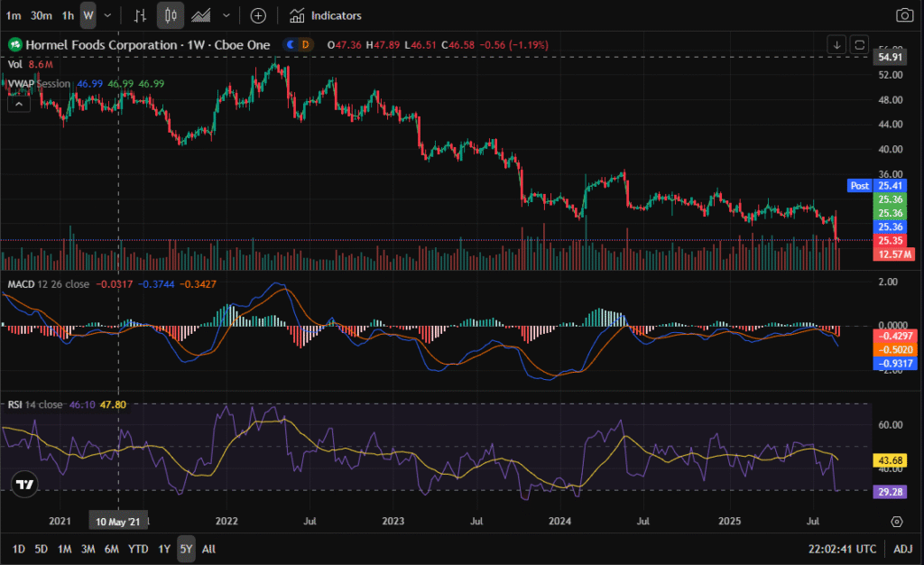Image resolution: width=924 pixels, height=565 pixels.
Task: Click the TradingView logo on the chart
Action: [x=25, y=484]
